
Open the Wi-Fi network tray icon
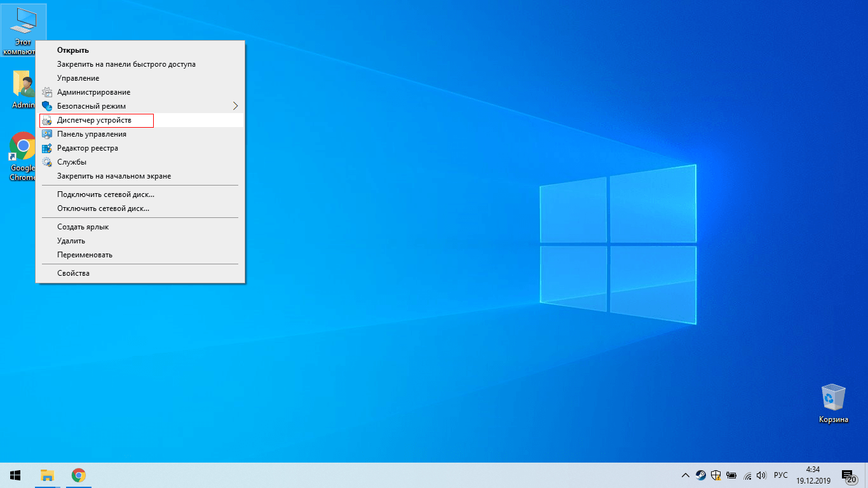click(x=747, y=475)
